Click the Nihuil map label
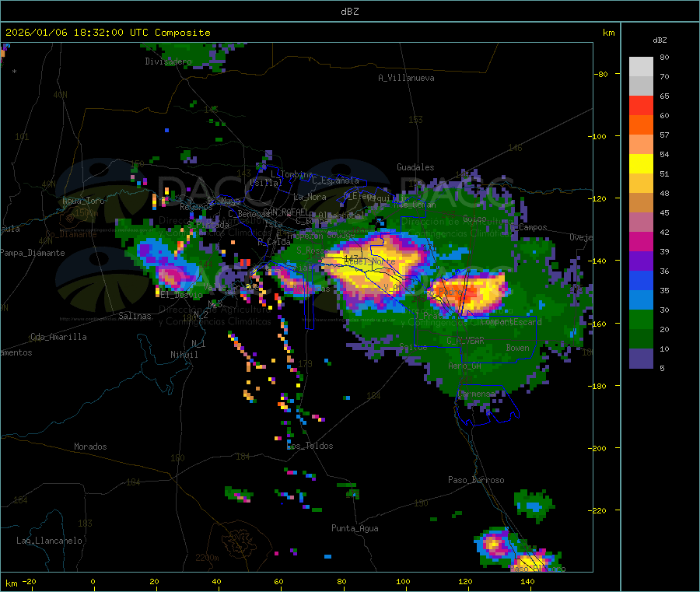700x592 pixels. (184, 355)
